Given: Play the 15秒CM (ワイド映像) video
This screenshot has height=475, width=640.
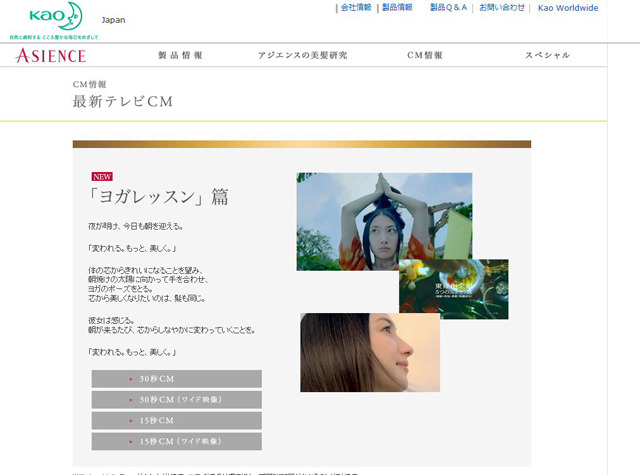Looking at the screenshot, I should point(177,441).
